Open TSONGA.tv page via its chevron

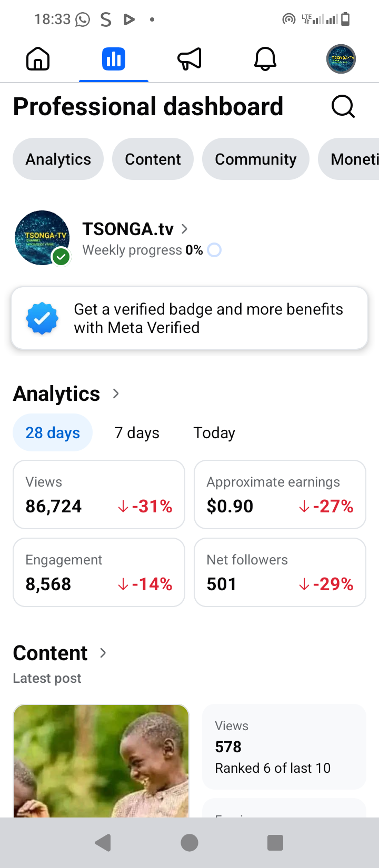pyautogui.click(x=185, y=229)
